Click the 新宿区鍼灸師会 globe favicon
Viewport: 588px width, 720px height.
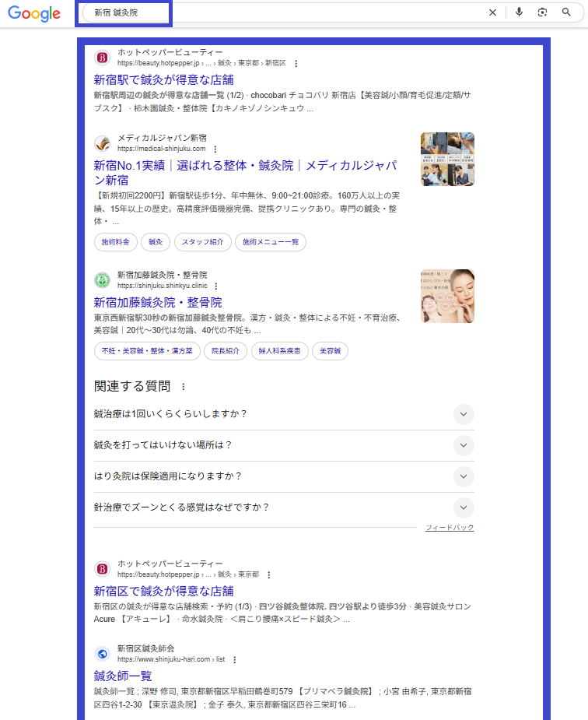(x=103, y=654)
